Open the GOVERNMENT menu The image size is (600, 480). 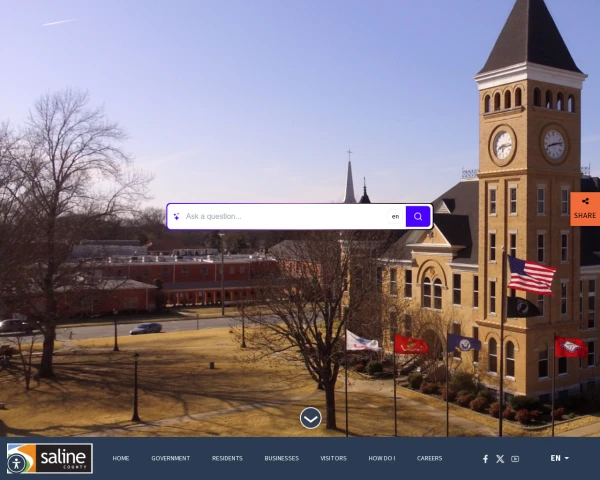(x=171, y=458)
